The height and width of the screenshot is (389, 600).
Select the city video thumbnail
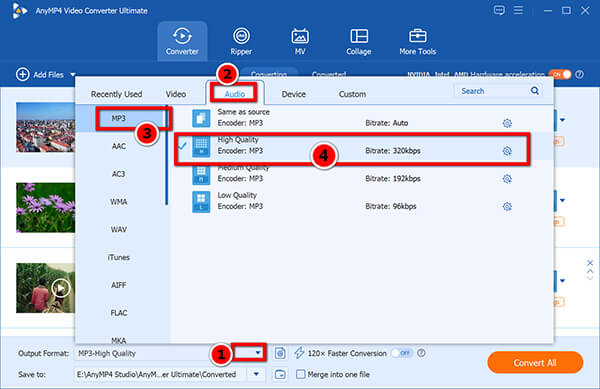point(45,127)
